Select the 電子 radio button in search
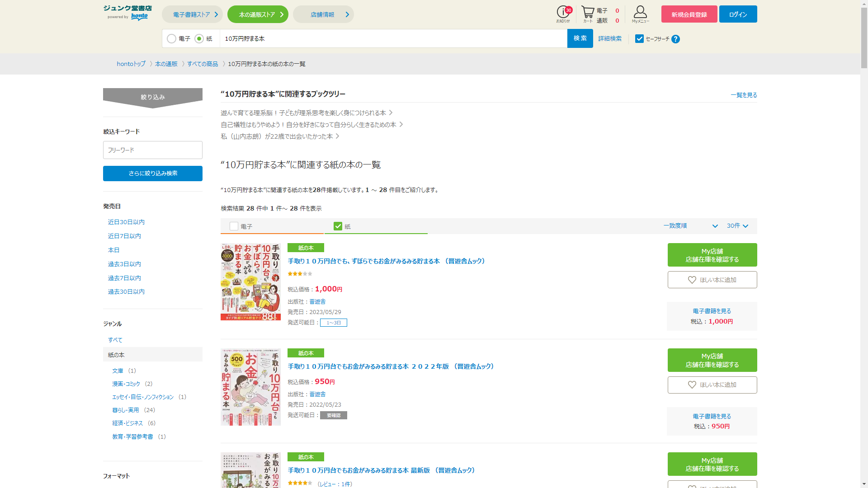Viewport: 868px width, 488px height. (172, 39)
